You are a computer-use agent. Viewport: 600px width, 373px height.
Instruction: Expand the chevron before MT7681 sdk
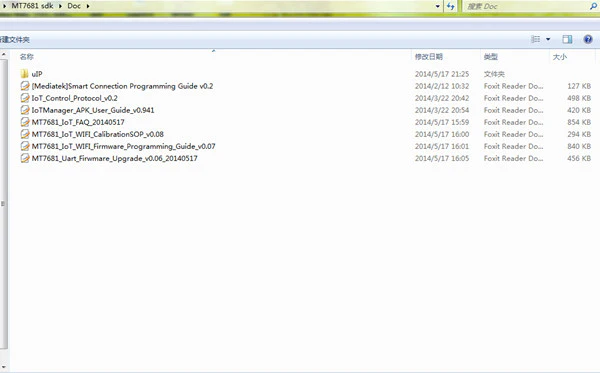4,6
